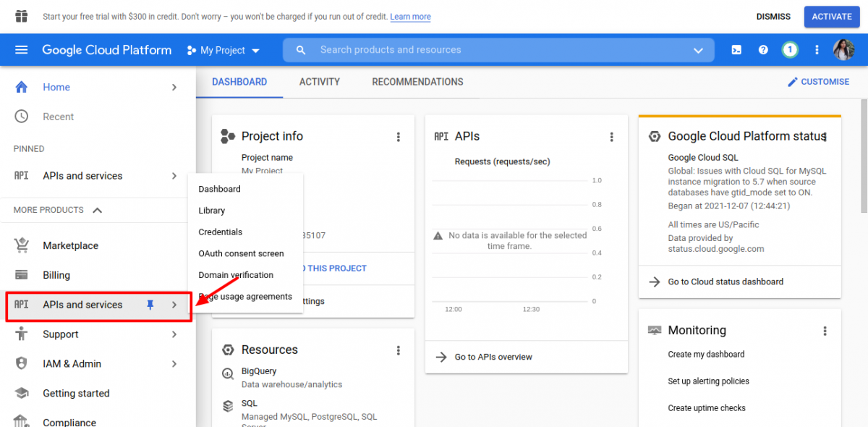This screenshot has height=427, width=868.
Task: Open the Monitoring card options menu
Action: (x=825, y=330)
